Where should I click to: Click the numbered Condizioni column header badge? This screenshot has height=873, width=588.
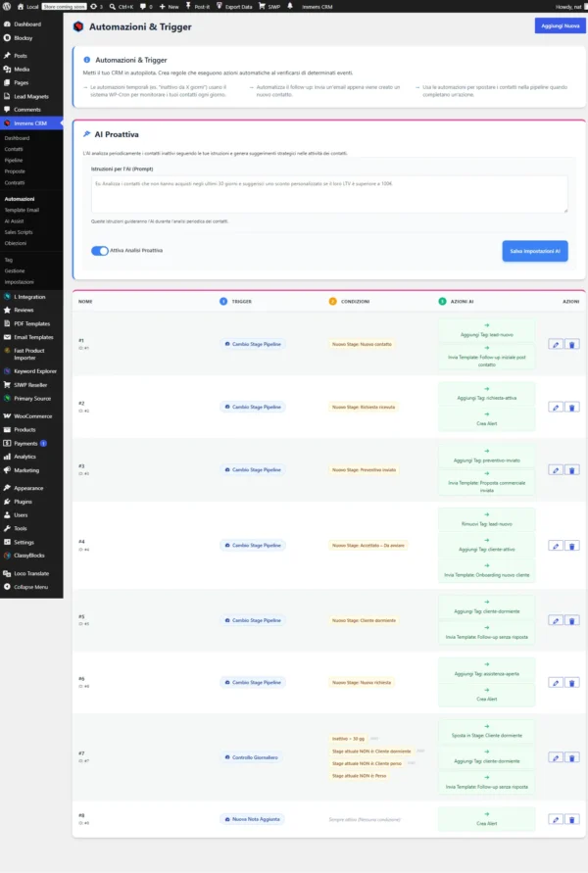point(332,301)
